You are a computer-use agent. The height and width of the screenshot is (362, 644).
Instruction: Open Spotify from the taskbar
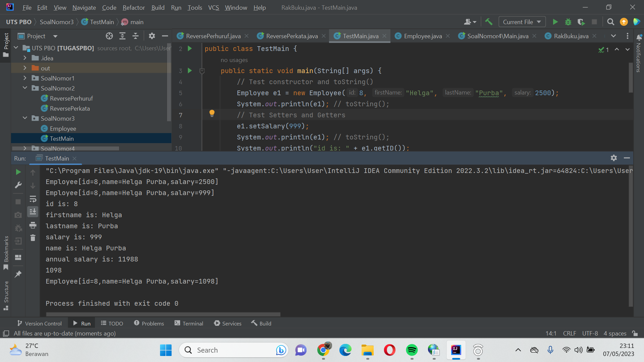412,350
